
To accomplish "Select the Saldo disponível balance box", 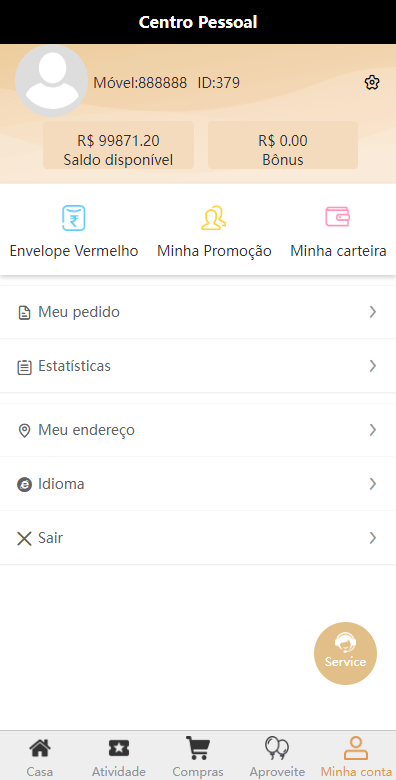I will click(118, 145).
